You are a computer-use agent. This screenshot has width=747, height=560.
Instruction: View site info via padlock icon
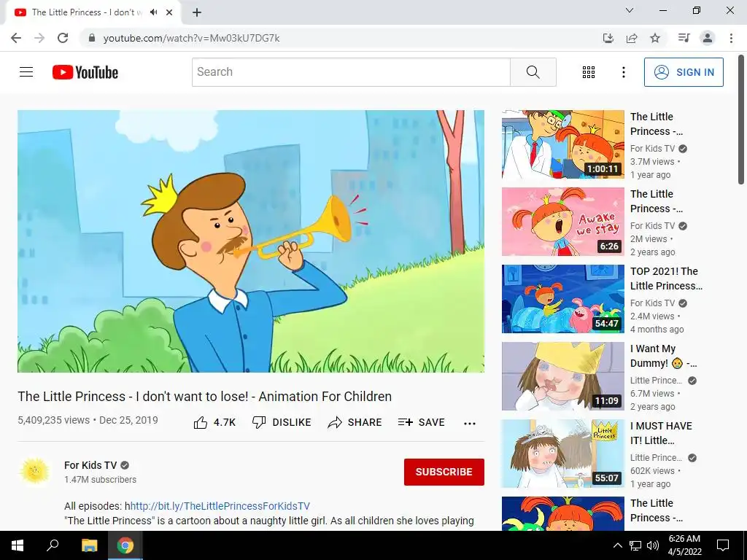tap(92, 38)
